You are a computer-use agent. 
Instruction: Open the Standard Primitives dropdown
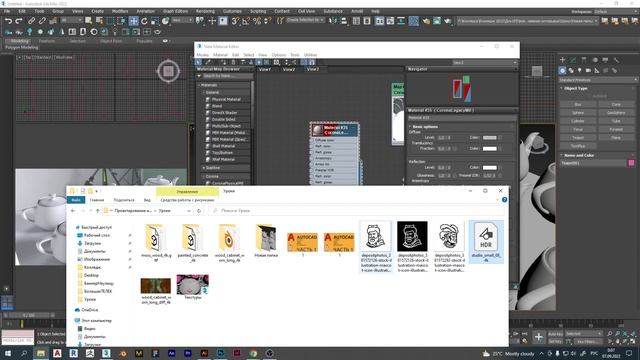[x=598, y=80]
